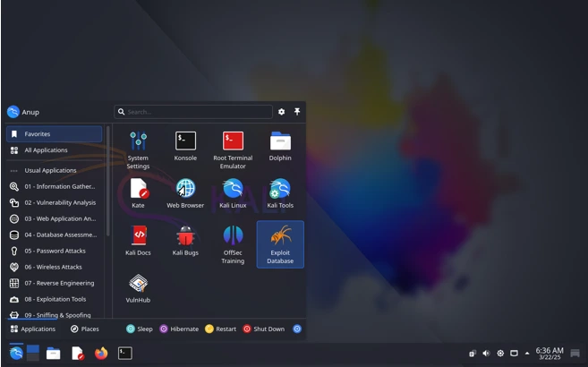588x367 pixels.
Task: Open tray settings gear icon beside display icon
Action: coord(500,354)
